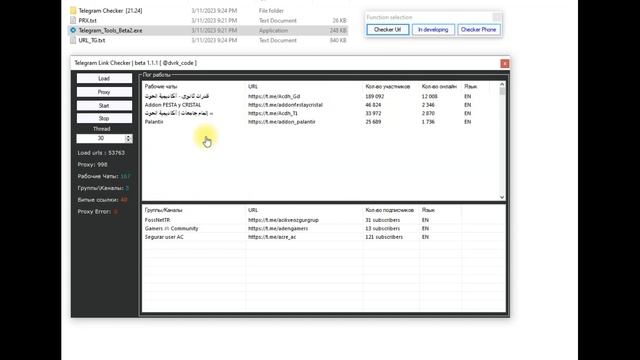The width and height of the screenshot is (640, 360).
Task: Click member count 33 972
Action: click(x=373, y=113)
